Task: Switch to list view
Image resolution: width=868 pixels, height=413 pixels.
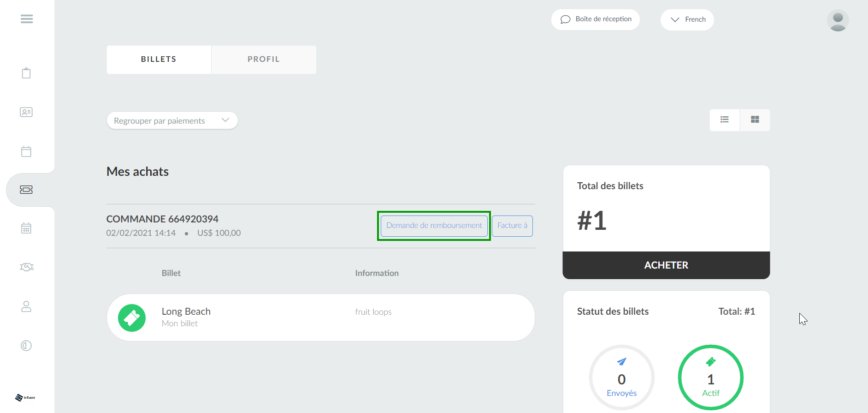Action: 725,120
